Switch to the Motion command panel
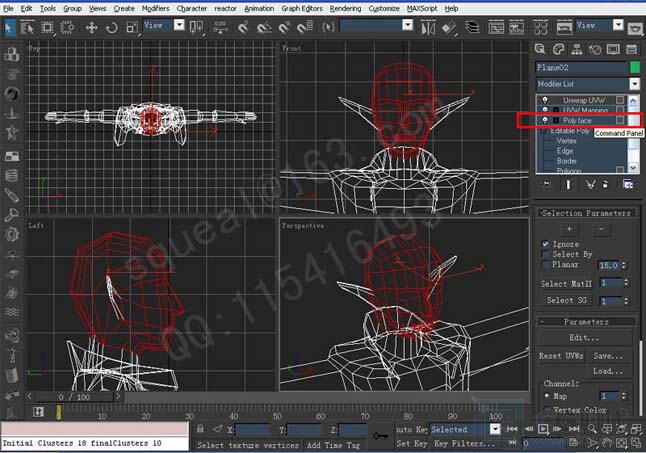Viewport: 646px width, 453px height. click(595, 49)
